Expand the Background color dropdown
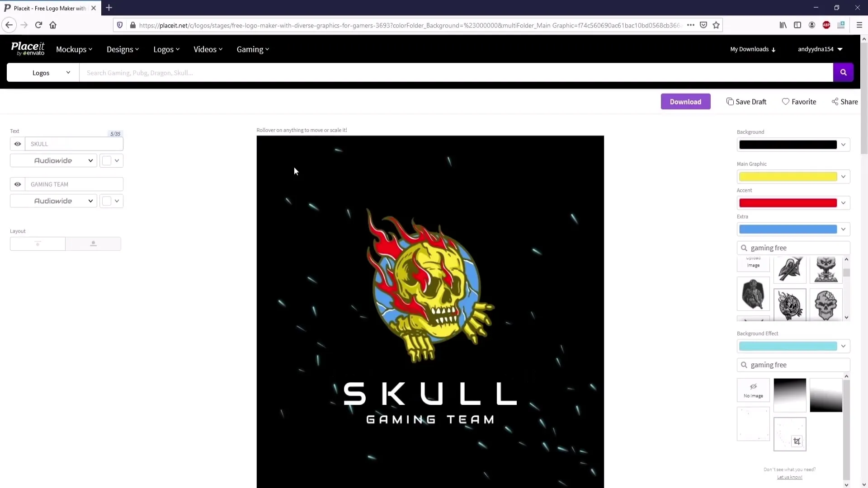 pyautogui.click(x=843, y=144)
